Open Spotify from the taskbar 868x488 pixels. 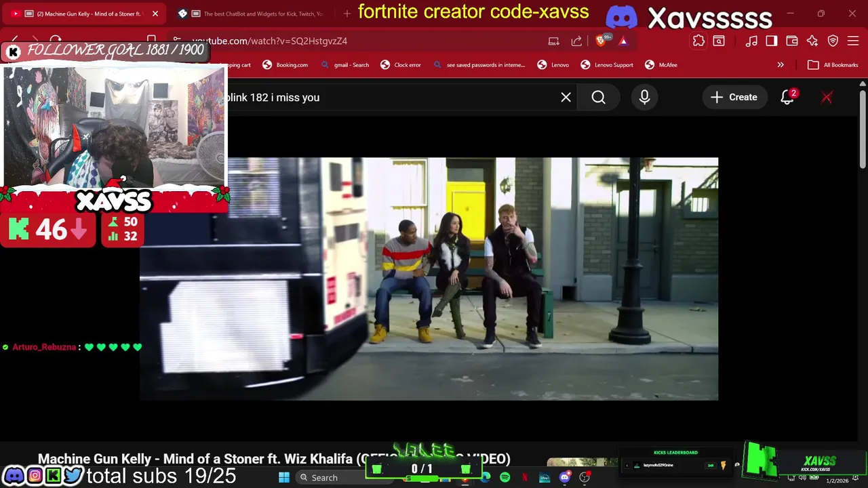coord(505,478)
